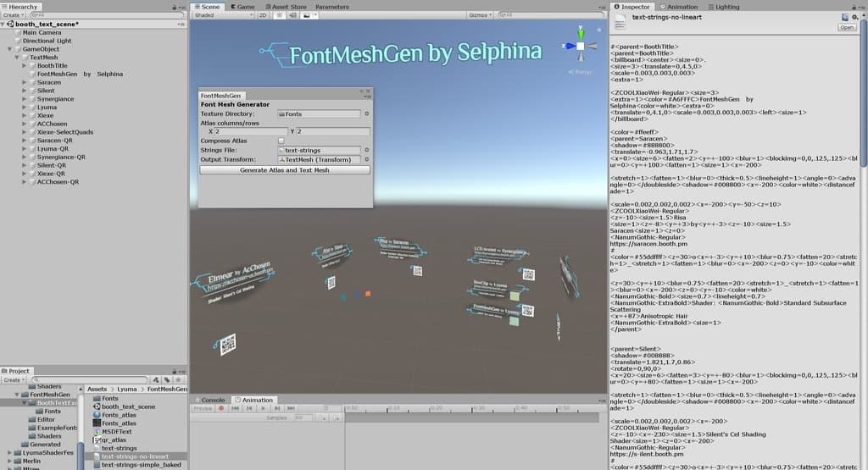
Task: Click object picker next to Texture Directory
Action: point(367,113)
